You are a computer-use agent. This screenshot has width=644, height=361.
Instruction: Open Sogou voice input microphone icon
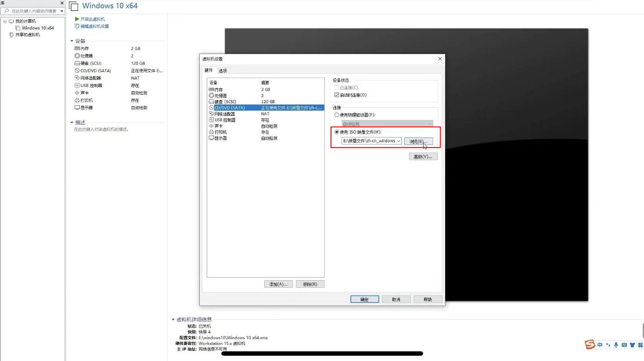pyautogui.click(x=616, y=345)
